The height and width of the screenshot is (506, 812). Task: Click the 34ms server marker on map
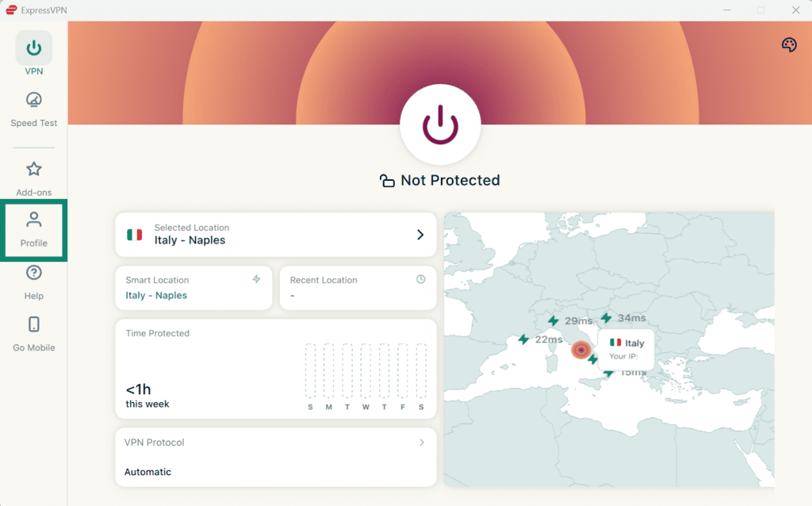(x=606, y=317)
